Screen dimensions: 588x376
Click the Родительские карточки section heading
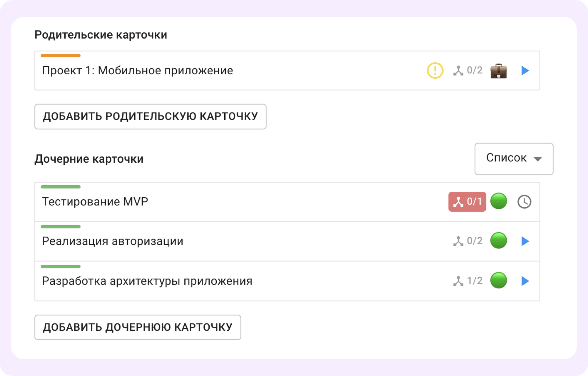tap(101, 34)
